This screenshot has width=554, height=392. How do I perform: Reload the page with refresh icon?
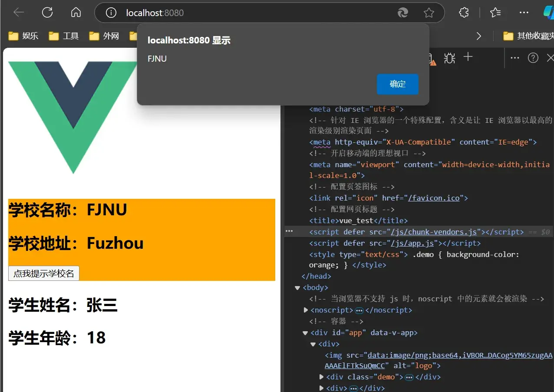[47, 13]
